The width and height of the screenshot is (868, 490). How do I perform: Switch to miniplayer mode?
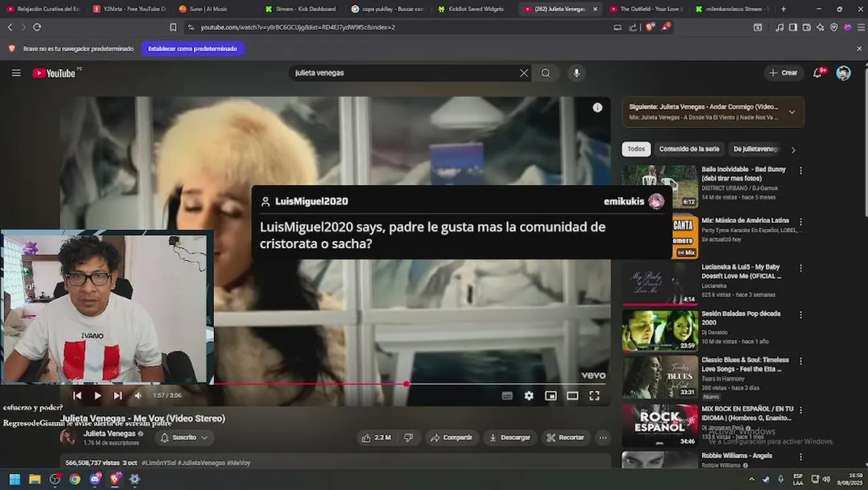(551, 395)
